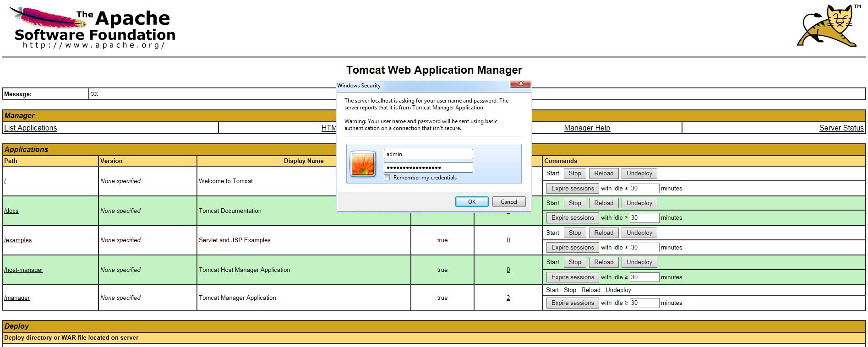Open the List Applications link
Image resolution: width=868 pixels, height=347 pixels.
click(31, 128)
